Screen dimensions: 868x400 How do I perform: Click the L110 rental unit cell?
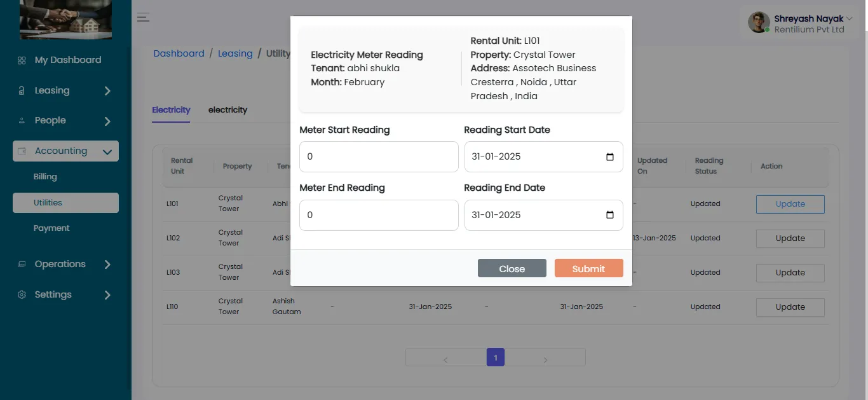[x=172, y=307]
